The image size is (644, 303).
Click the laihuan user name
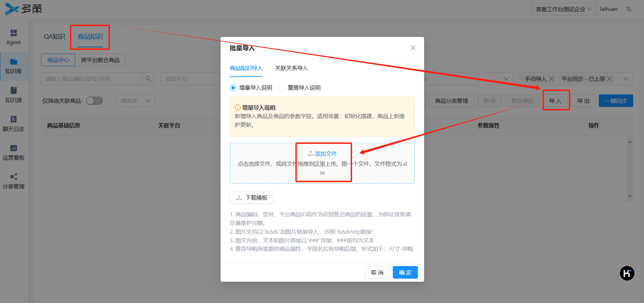pyautogui.click(x=609, y=9)
